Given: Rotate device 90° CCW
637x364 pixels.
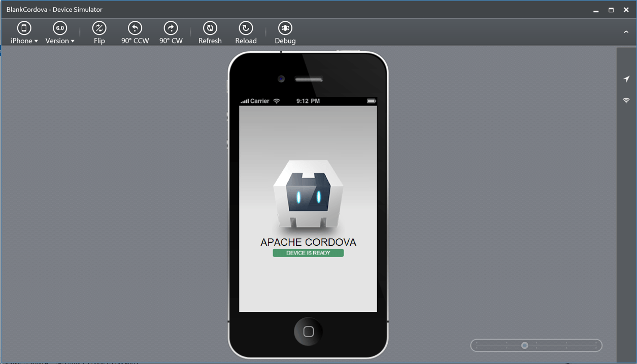Looking at the screenshot, I should pyautogui.click(x=135, y=33).
